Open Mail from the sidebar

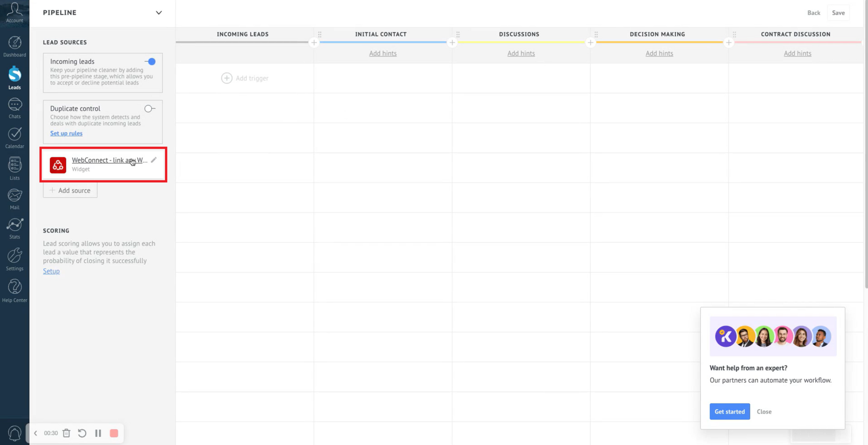click(x=15, y=198)
